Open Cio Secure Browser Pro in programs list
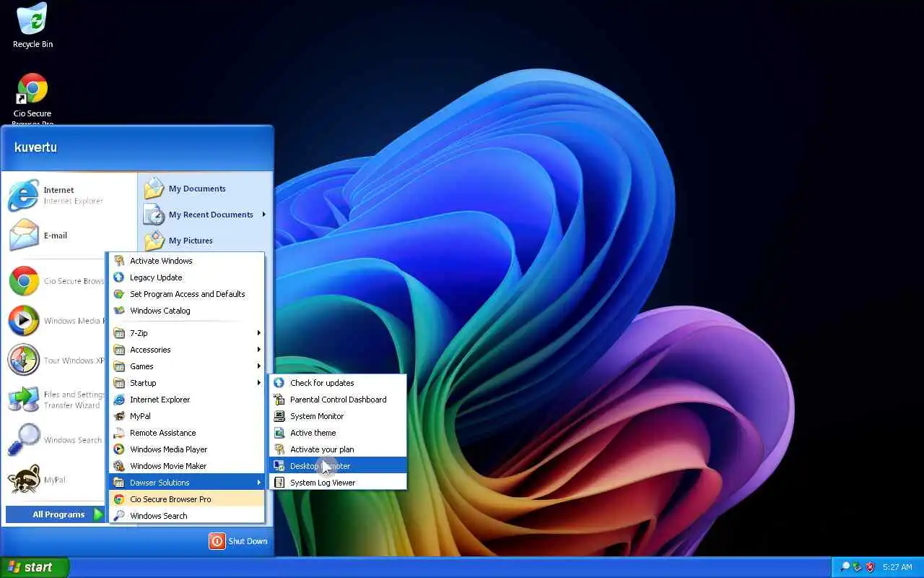The height and width of the screenshot is (578, 924). [187, 499]
